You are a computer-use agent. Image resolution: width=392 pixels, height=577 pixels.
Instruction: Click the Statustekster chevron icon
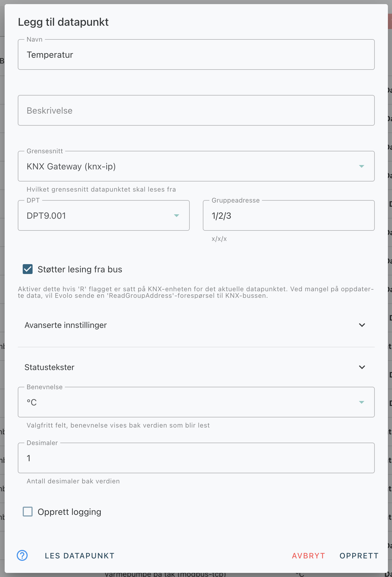point(362,367)
